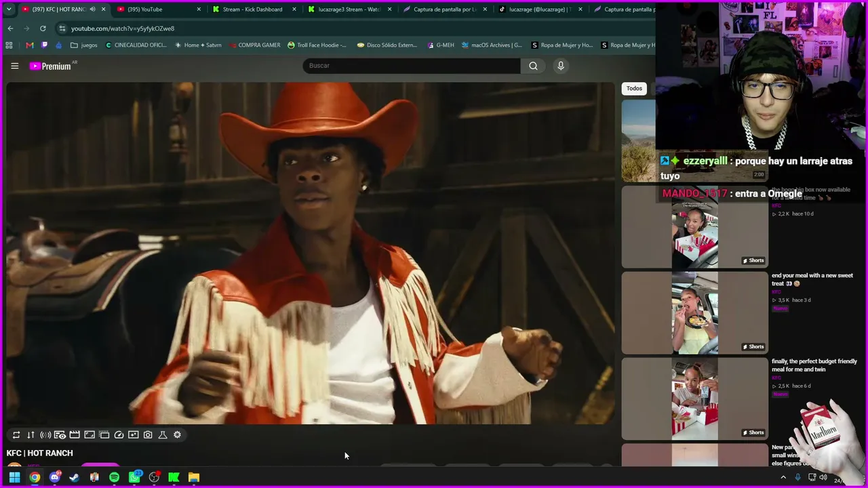The image size is (868, 488).
Task: Open extension settings gear under video
Action: click(178, 435)
